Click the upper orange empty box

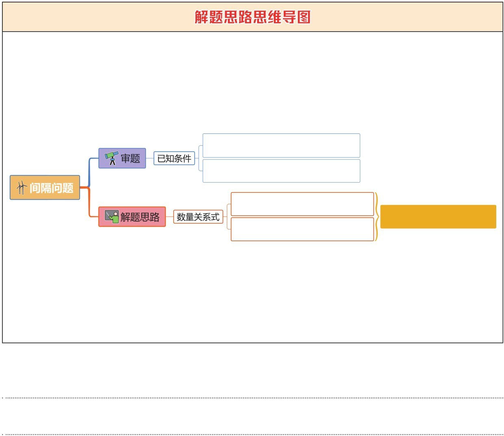[302, 204]
